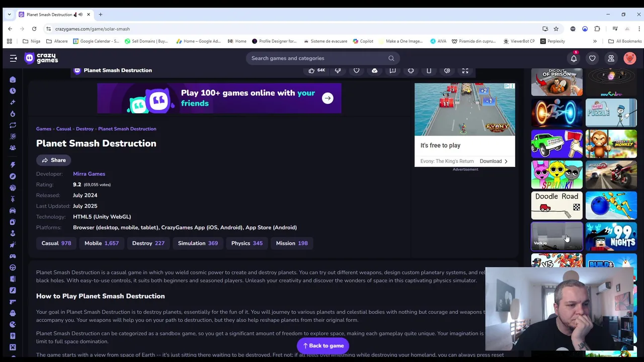Select the Destroy 227 tag
The width and height of the screenshot is (644, 362).
coord(148,243)
